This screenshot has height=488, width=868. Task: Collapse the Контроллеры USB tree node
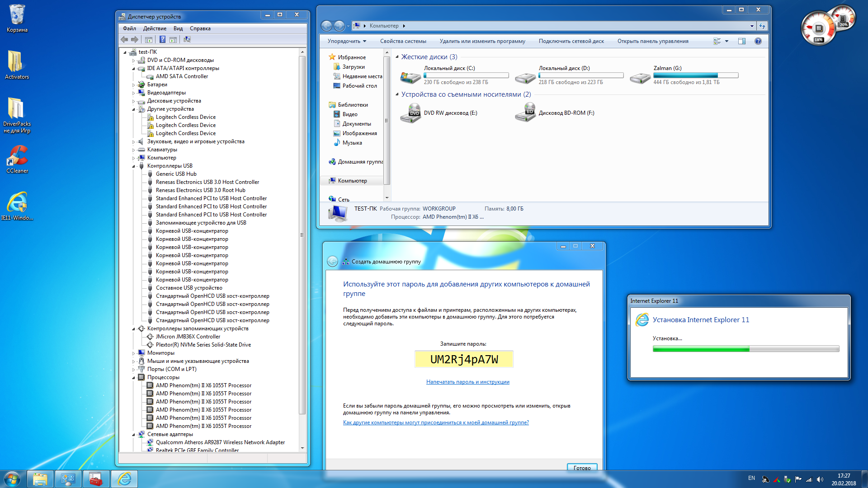(x=134, y=166)
